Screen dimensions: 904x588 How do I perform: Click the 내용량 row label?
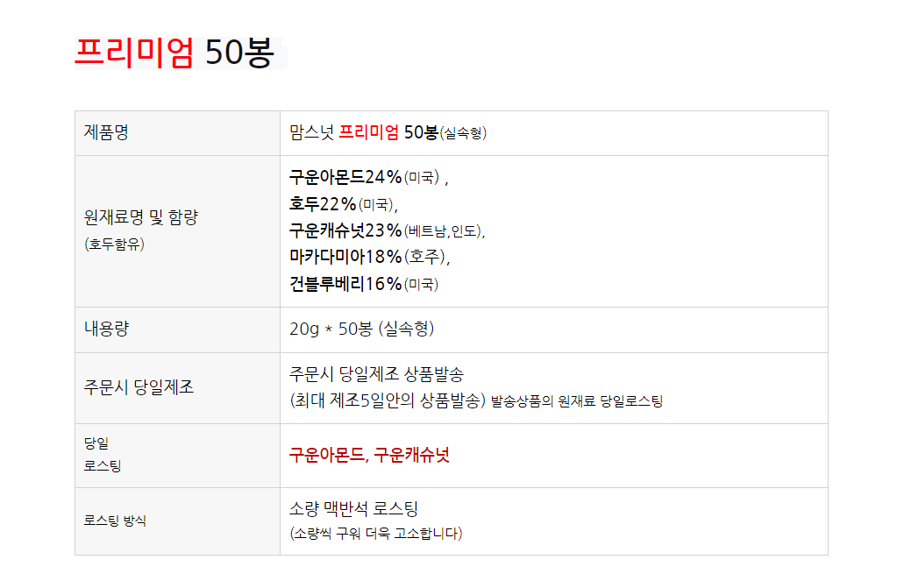tap(106, 329)
